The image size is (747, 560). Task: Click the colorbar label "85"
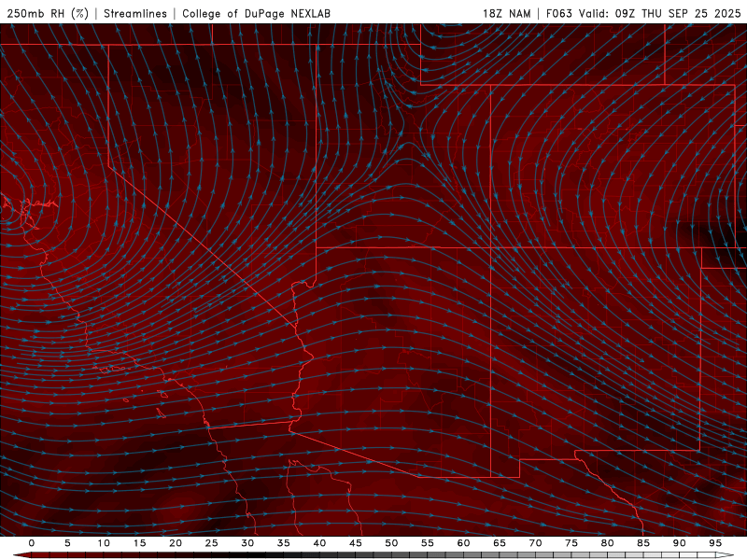point(643,543)
